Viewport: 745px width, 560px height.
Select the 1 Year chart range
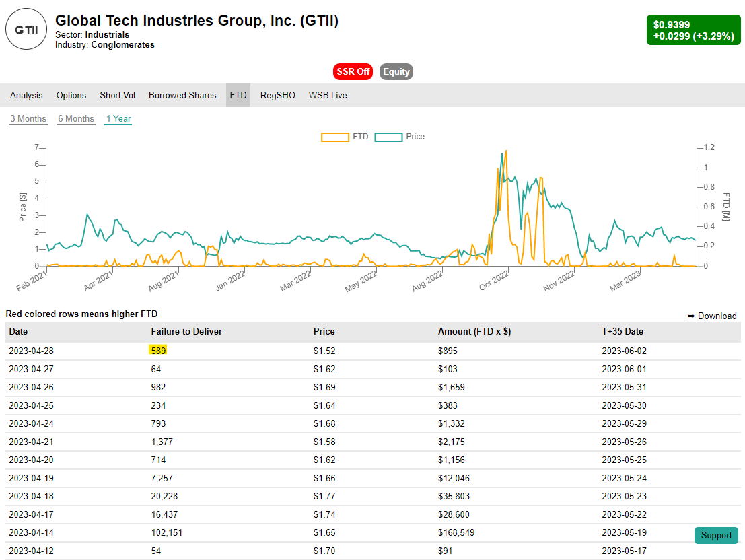118,118
